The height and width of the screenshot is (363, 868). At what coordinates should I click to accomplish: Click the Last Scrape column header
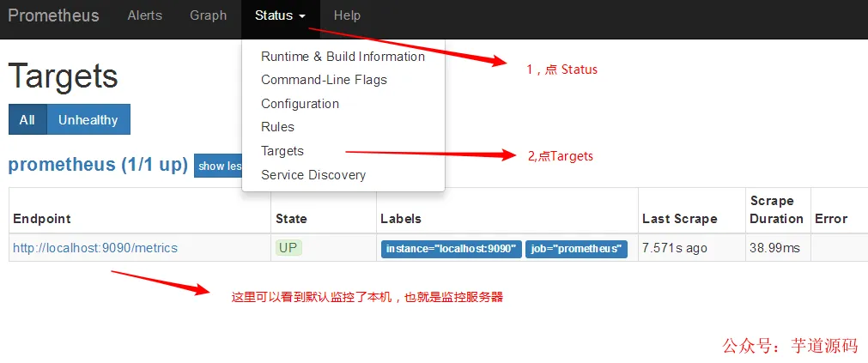[680, 219]
